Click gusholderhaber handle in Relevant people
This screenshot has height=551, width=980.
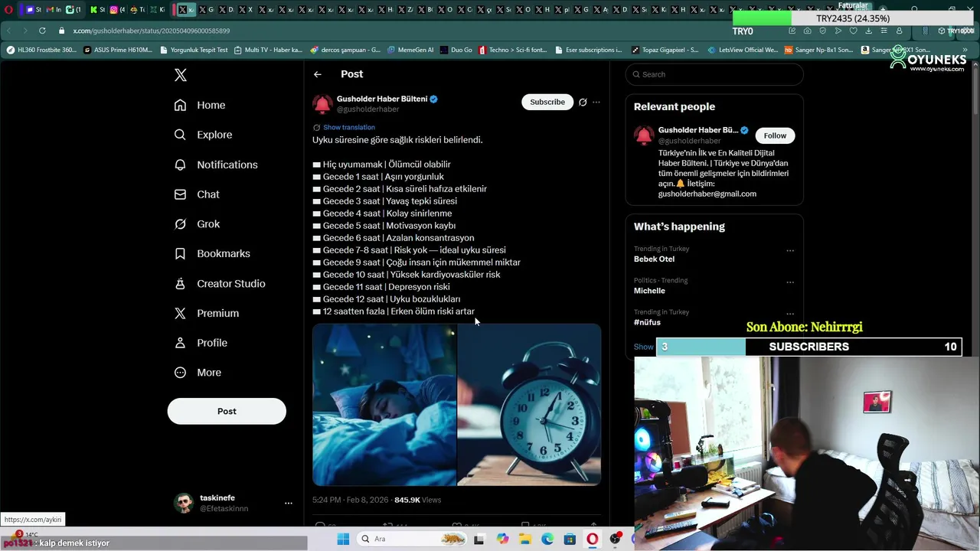[689, 141]
